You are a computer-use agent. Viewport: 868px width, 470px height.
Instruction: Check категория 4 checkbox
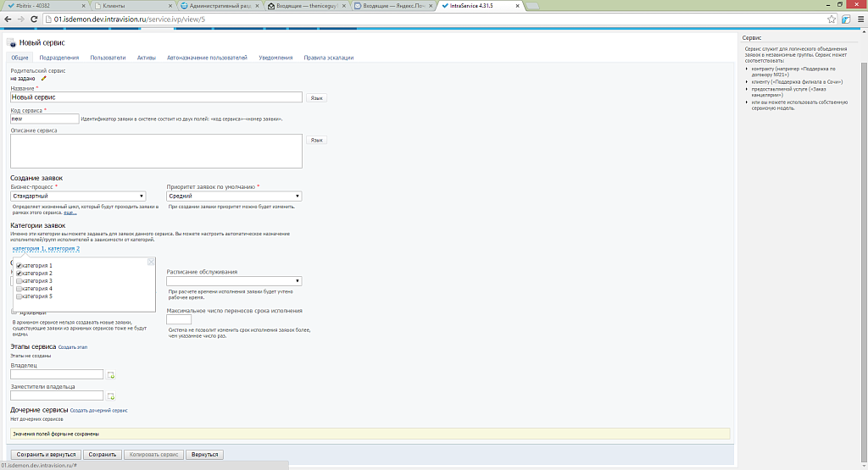tap(19, 289)
